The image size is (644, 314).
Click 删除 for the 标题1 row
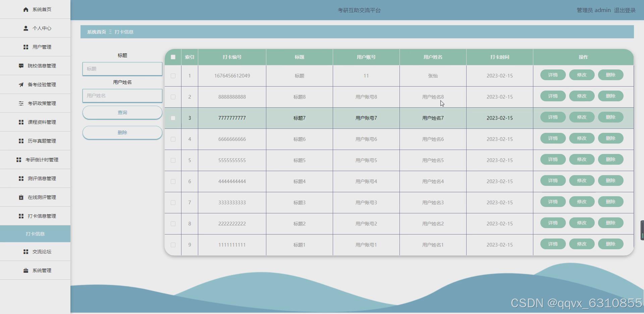click(x=610, y=244)
